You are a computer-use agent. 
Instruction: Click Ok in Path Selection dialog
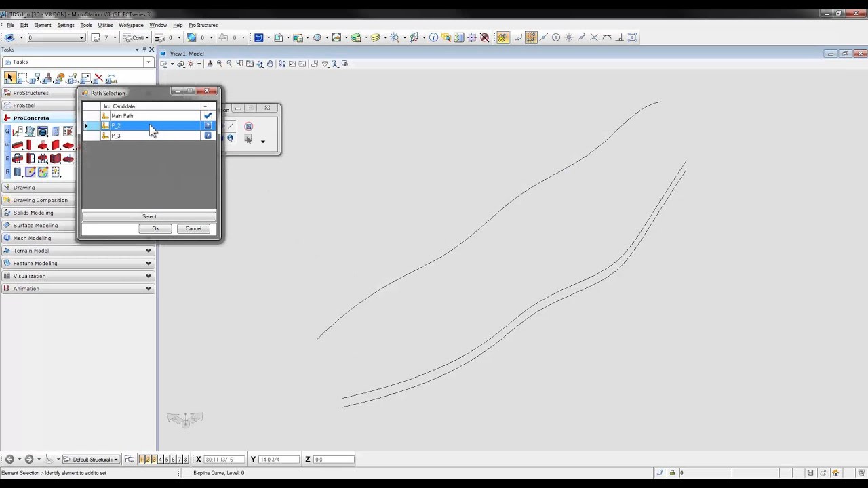point(155,228)
